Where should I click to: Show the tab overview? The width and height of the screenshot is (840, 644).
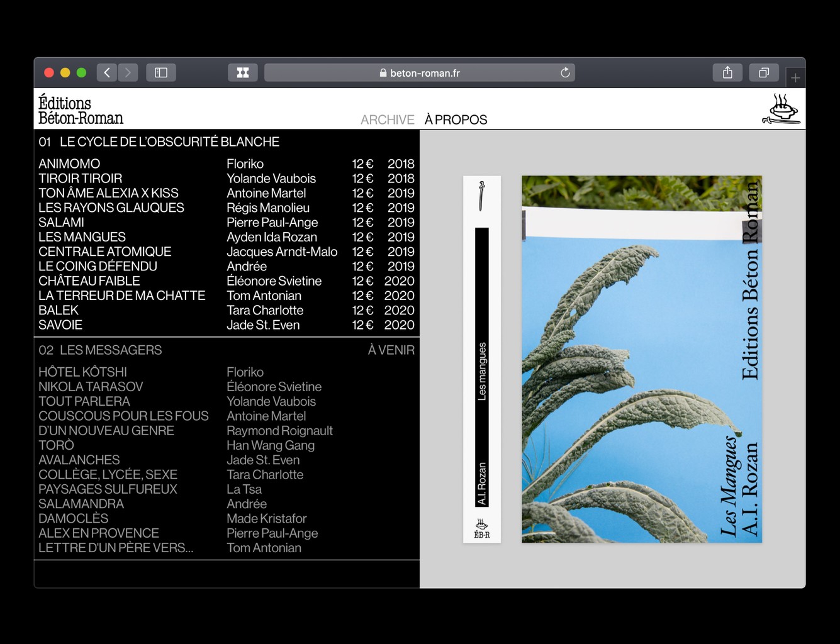coord(763,73)
